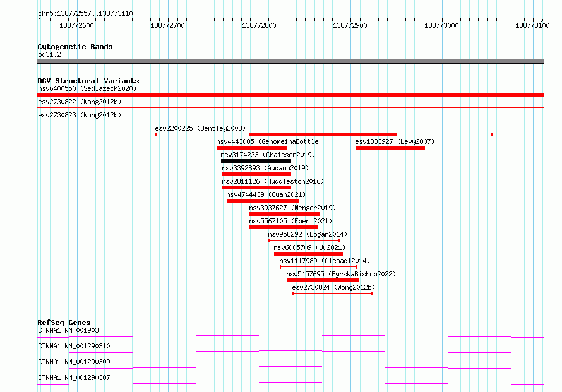This screenshot has width=562, height=392.
Task: Click the red bar under nsv5457695
Action: click(323, 280)
